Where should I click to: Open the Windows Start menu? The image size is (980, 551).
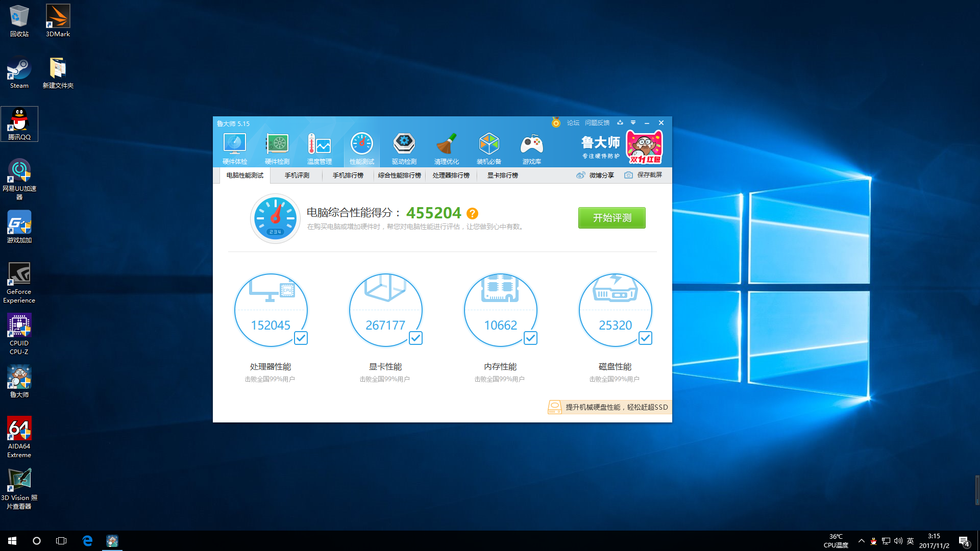[x=12, y=541]
